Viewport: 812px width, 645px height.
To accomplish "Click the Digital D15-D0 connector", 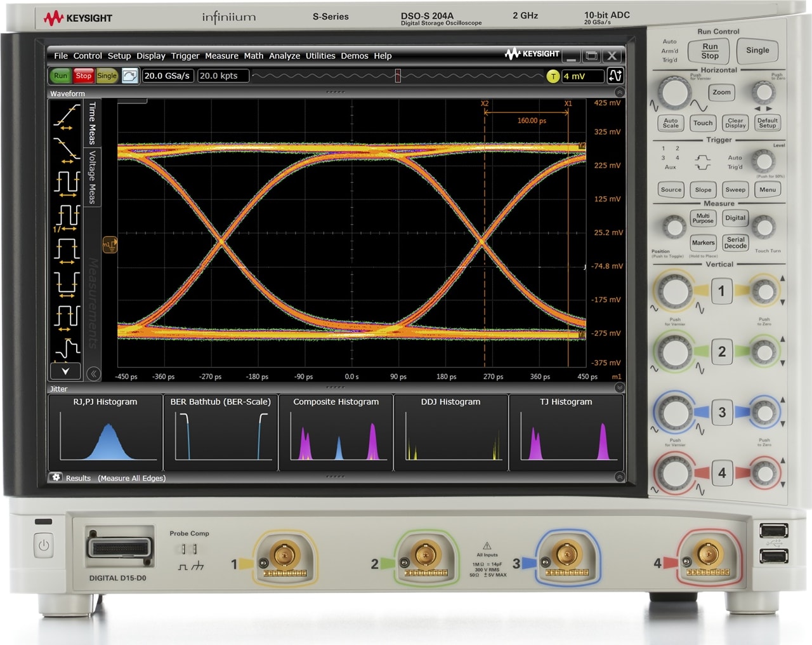I will [119, 548].
